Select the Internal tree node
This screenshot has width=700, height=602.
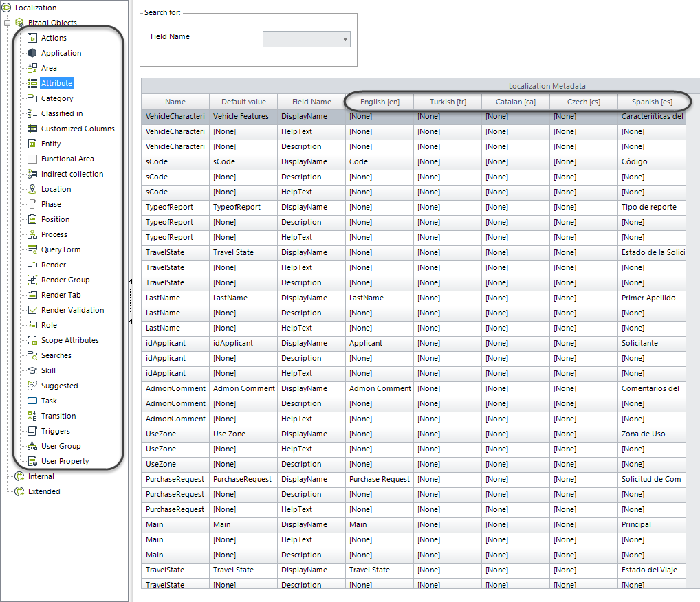click(41, 477)
